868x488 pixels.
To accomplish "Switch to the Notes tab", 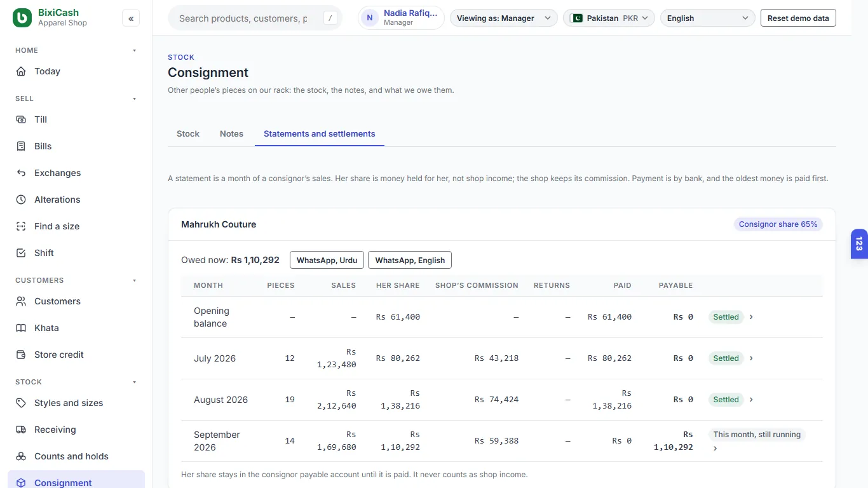I will 231,133.
